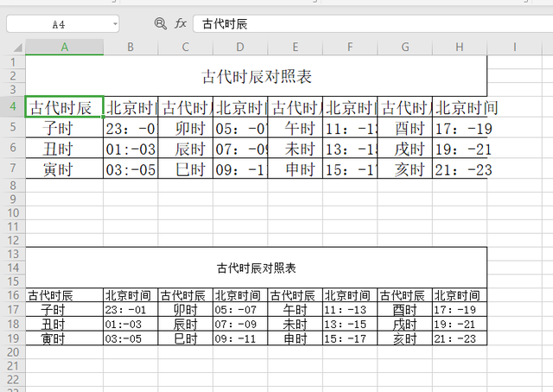The height and width of the screenshot is (392, 553).
Task: Select row 16 header
Action: pyautogui.click(x=13, y=295)
